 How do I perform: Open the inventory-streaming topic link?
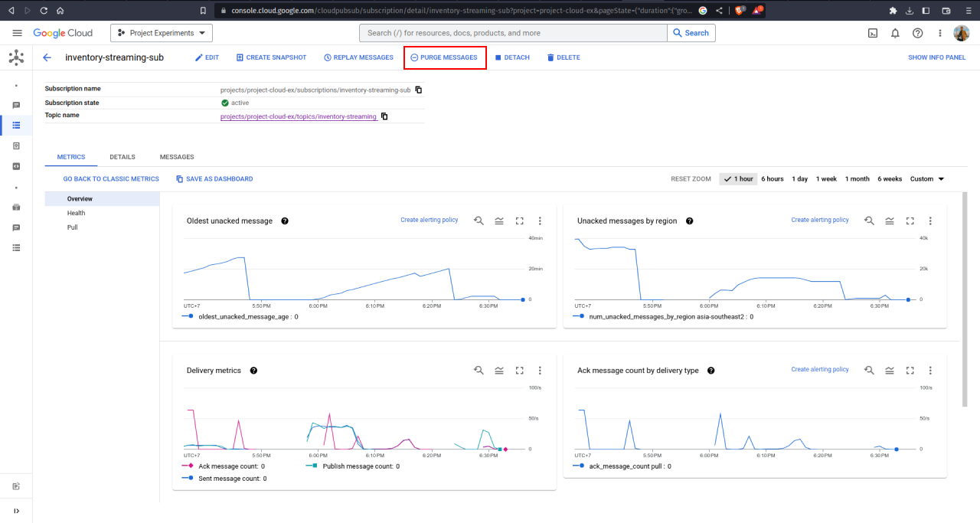point(298,116)
